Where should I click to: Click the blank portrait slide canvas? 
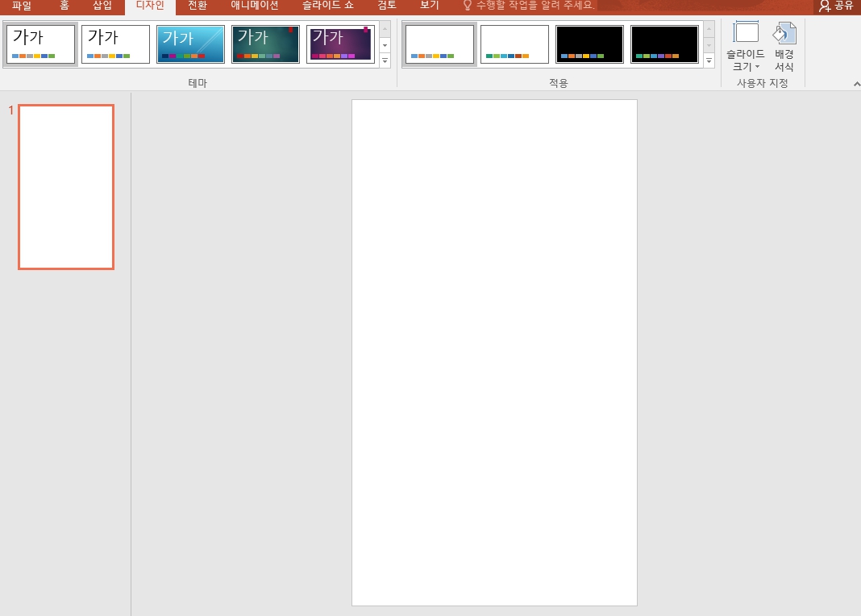point(494,352)
